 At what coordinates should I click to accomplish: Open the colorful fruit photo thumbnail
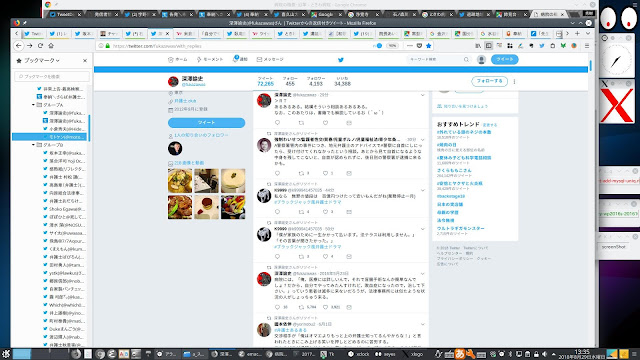[233, 207]
